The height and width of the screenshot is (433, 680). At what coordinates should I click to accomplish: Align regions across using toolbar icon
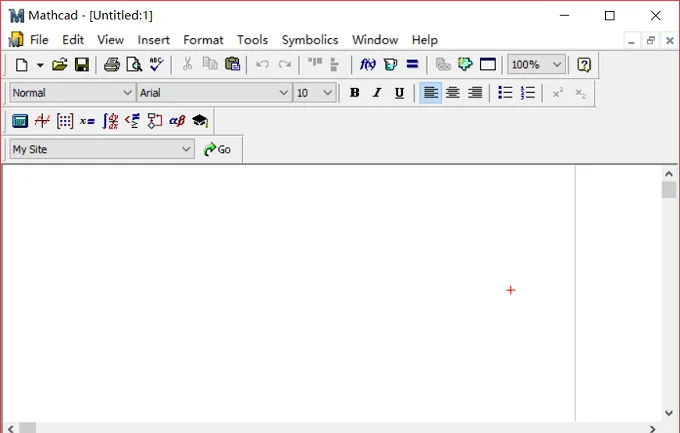click(x=315, y=63)
